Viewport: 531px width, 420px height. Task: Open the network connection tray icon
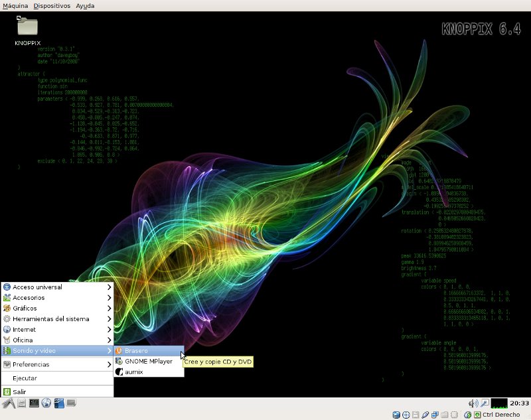coord(485,403)
